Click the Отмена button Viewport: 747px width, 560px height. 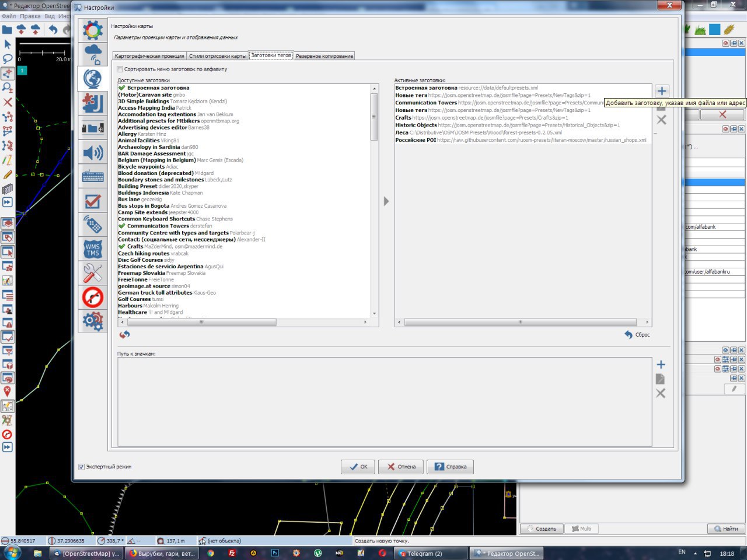click(401, 467)
